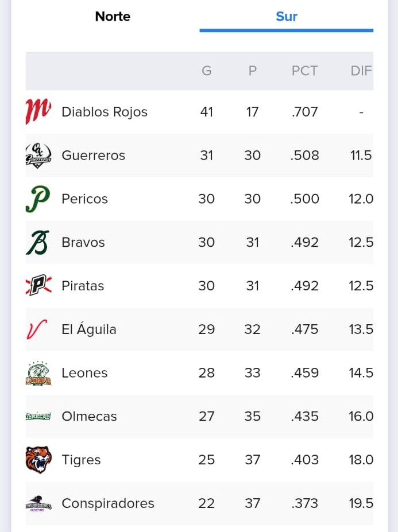Open the Guerreros team name link
Screen dimensions: 398x532
coord(94,156)
